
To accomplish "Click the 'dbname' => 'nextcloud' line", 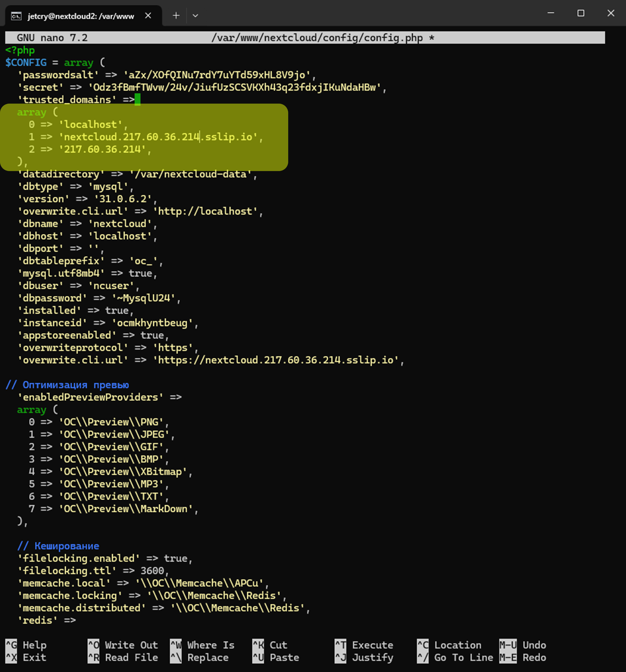I will click(x=87, y=223).
